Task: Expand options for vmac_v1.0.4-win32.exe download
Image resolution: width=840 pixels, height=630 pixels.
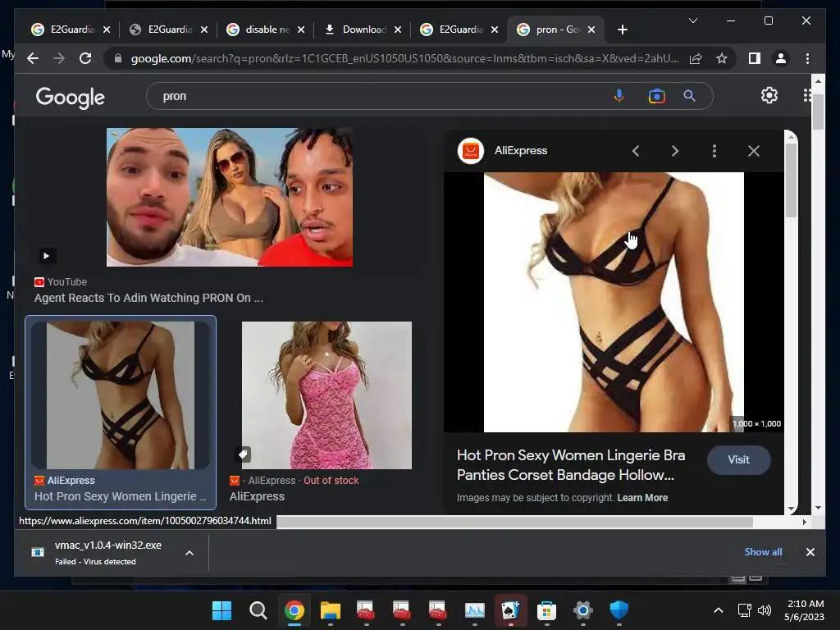Action: pyautogui.click(x=189, y=553)
